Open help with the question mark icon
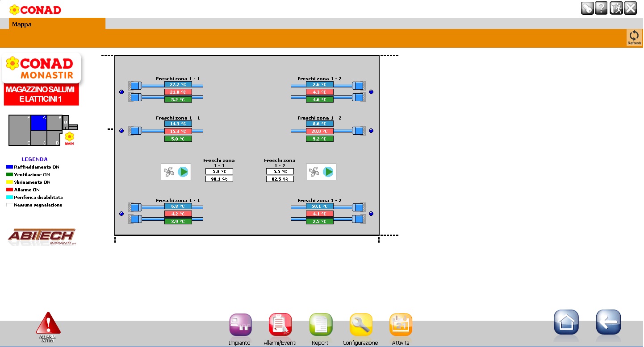644x347 pixels. click(x=601, y=8)
